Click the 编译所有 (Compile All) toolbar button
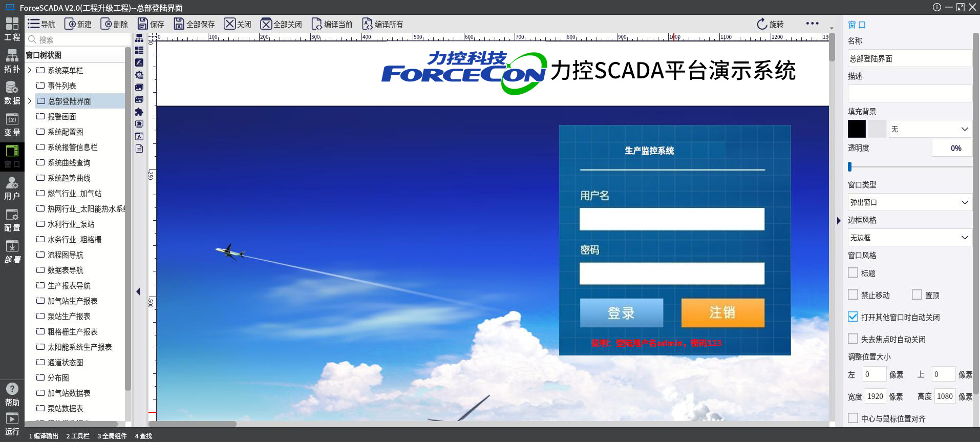This screenshot has height=442, width=980. 382,24
